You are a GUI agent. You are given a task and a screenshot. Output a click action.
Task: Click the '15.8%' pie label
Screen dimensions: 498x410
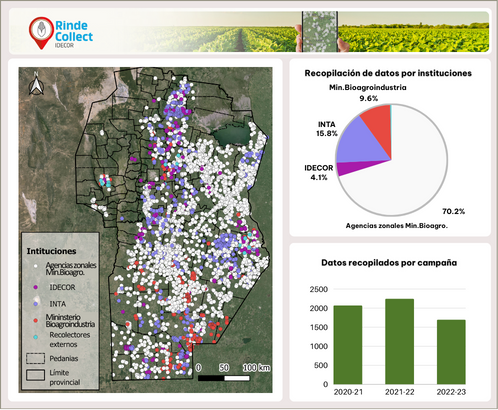(x=327, y=134)
